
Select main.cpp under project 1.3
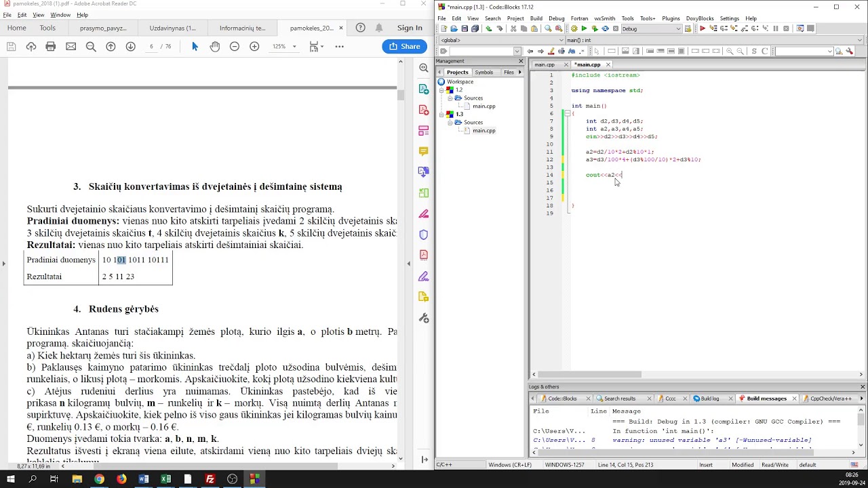pyautogui.click(x=484, y=131)
